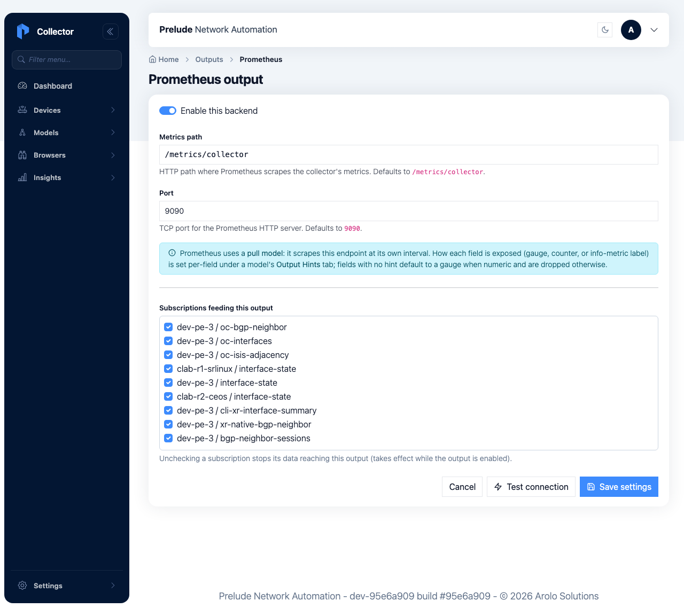The height and width of the screenshot is (616, 684).
Task: Expand Devices submenu chevron
Action: (113, 110)
